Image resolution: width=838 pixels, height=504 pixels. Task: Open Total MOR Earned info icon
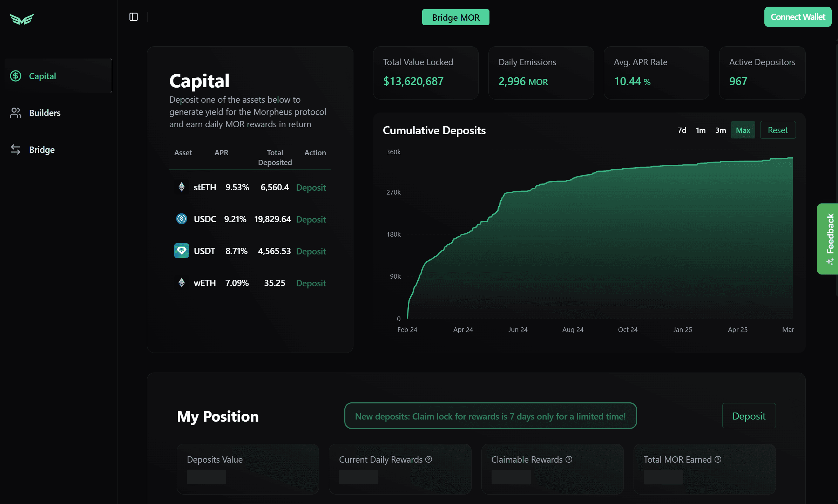(718, 459)
